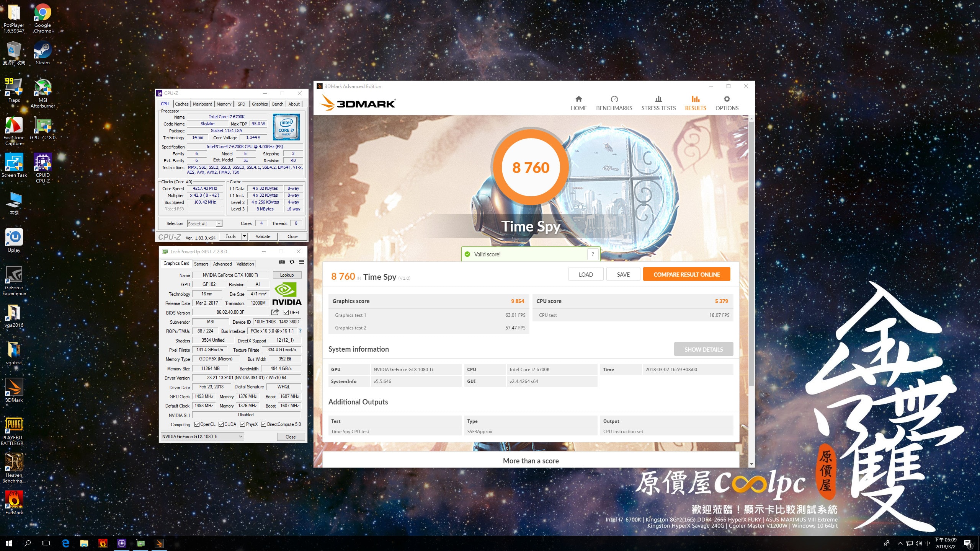Open Mainboard tab in CPU-Z
The height and width of the screenshot is (551, 980).
(x=202, y=104)
